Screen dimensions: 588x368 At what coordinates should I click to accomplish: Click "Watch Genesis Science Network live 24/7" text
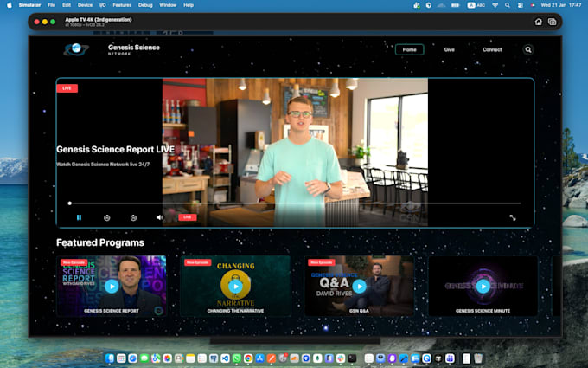[x=103, y=165]
